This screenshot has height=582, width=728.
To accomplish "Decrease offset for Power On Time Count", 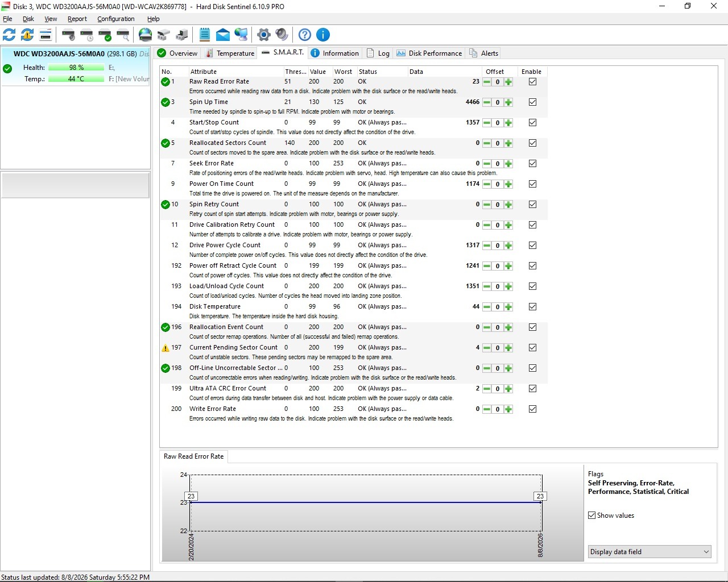I will point(487,184).
